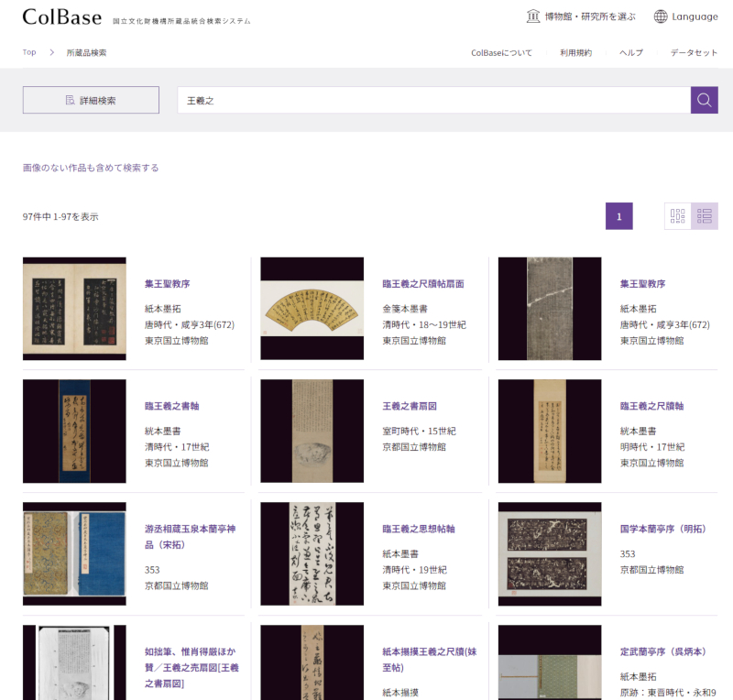733x700 pixels.
Task: Open 定武蘭亭序（呉炳本） title link
Action: (662, 651)
